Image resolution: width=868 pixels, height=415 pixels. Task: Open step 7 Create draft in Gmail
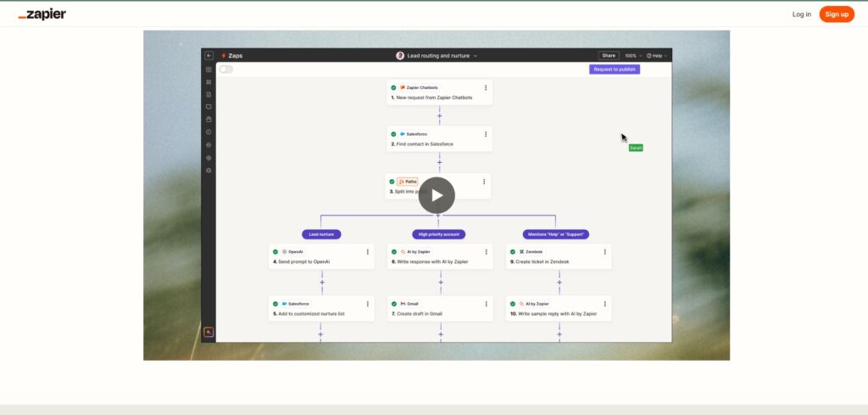click(440, 309)
